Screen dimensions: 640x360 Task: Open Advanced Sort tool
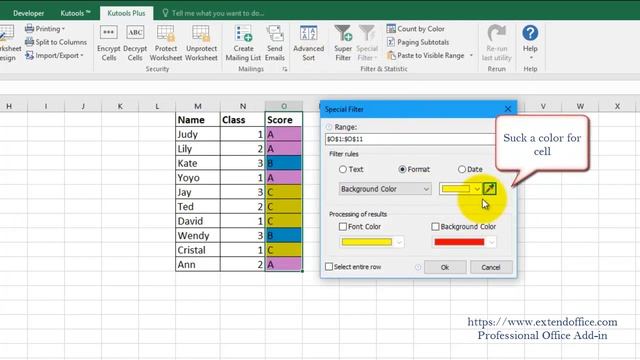309,43
